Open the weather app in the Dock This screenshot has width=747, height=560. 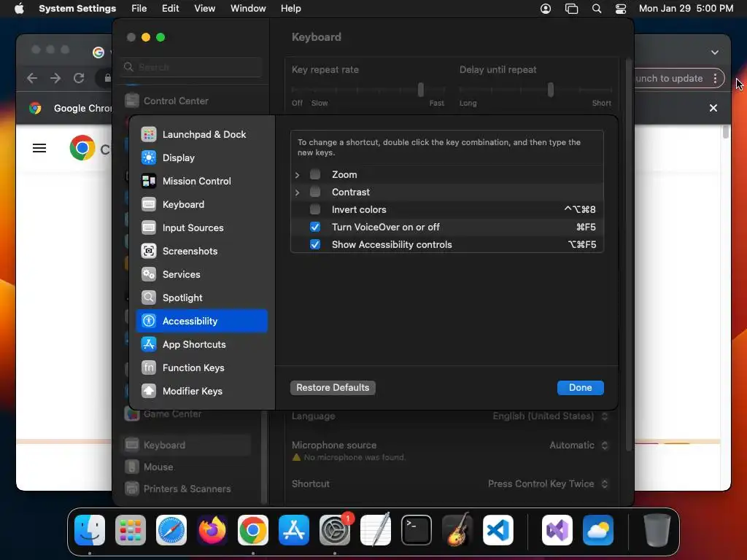(598, 530)
